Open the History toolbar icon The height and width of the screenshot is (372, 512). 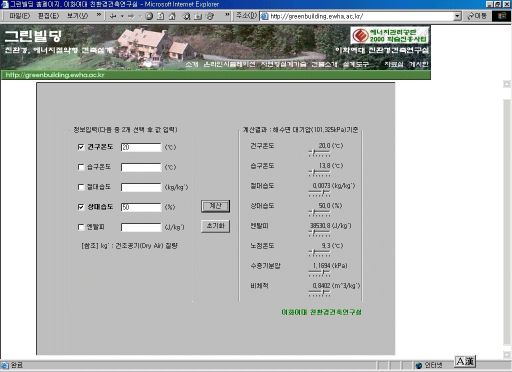(210, 16)
